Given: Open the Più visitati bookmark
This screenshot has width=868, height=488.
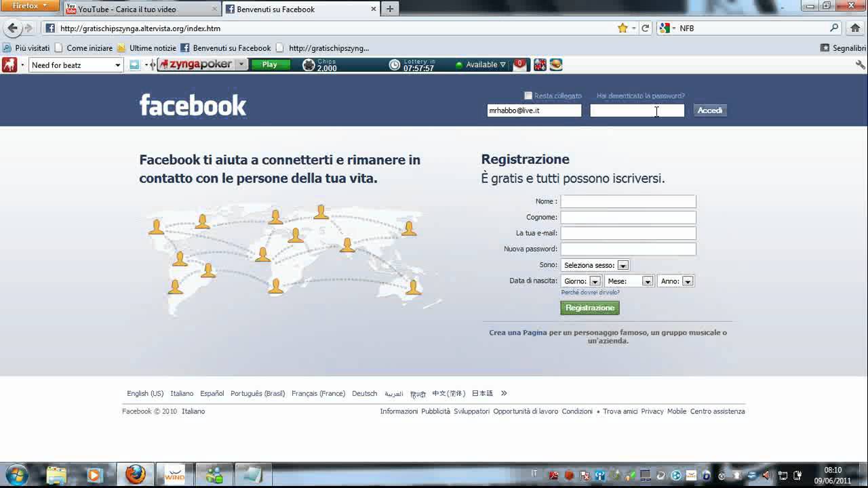Looking at the screenshot, I should click(x=26, y=48).
